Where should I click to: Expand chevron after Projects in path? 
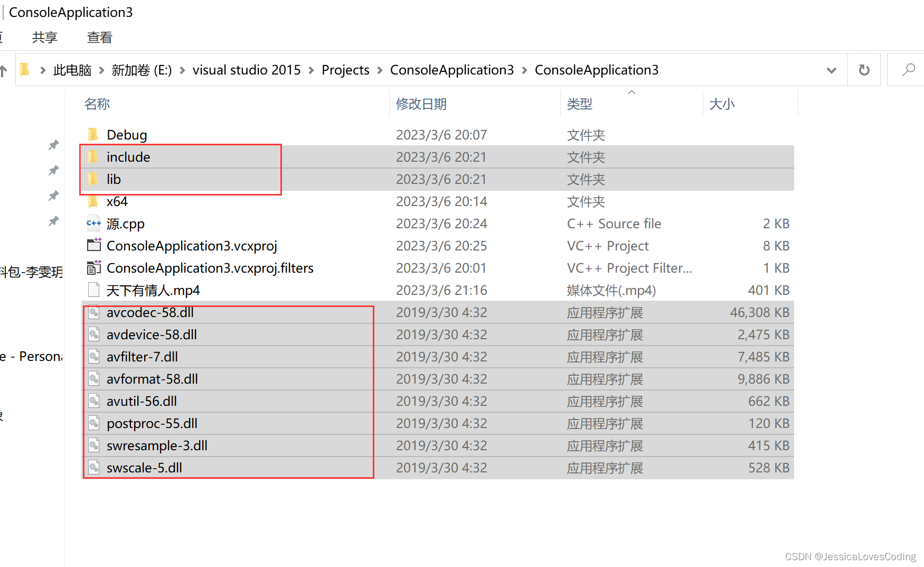(380, 70)
